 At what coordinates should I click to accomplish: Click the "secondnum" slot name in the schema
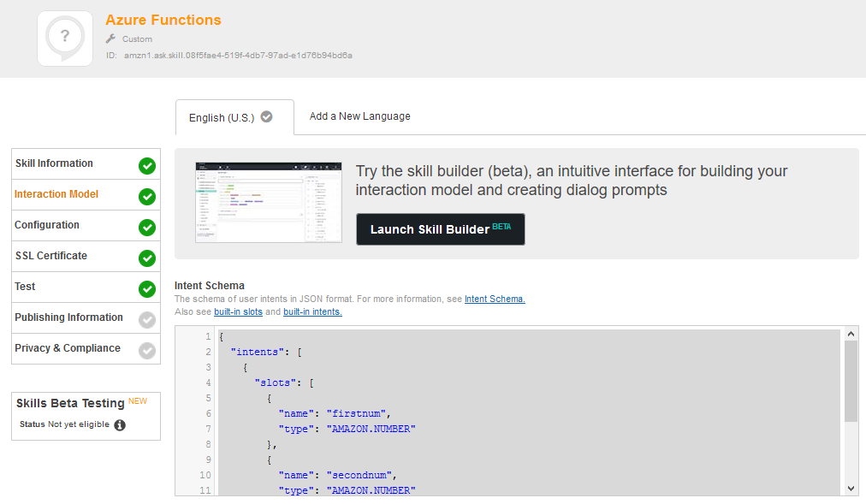pyautogui.click(x=359, y=475)
